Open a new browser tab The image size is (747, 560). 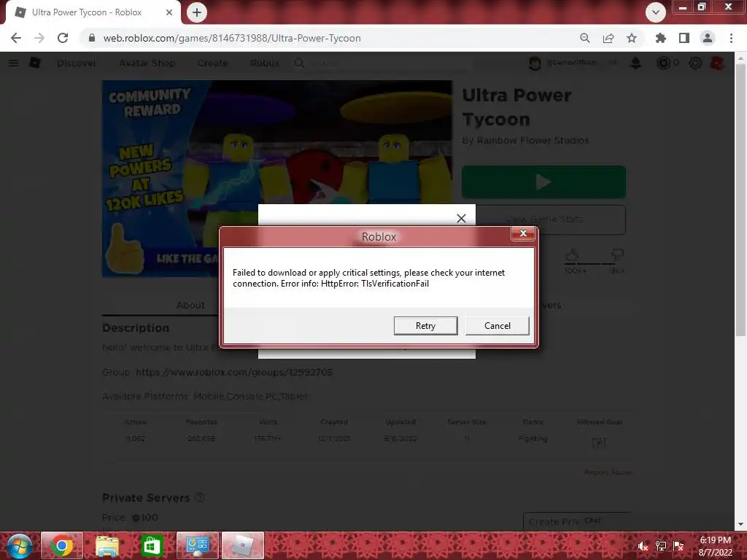[x=197, y=12]
